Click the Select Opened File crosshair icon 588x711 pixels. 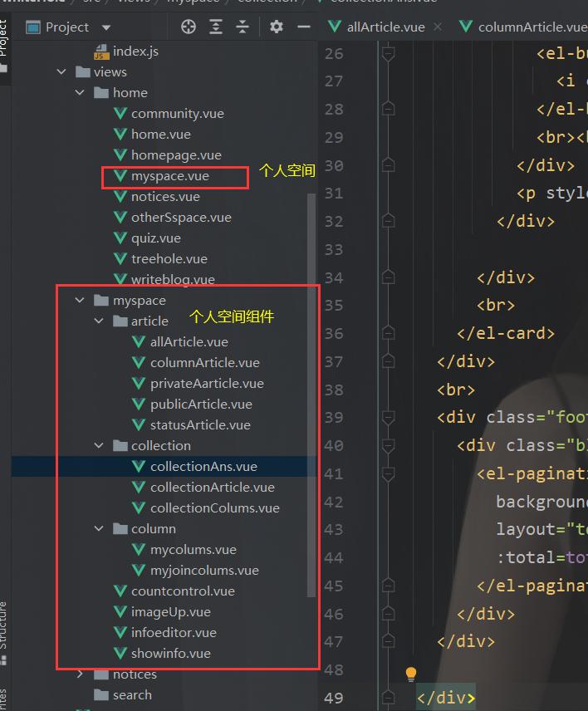(189, 27)
